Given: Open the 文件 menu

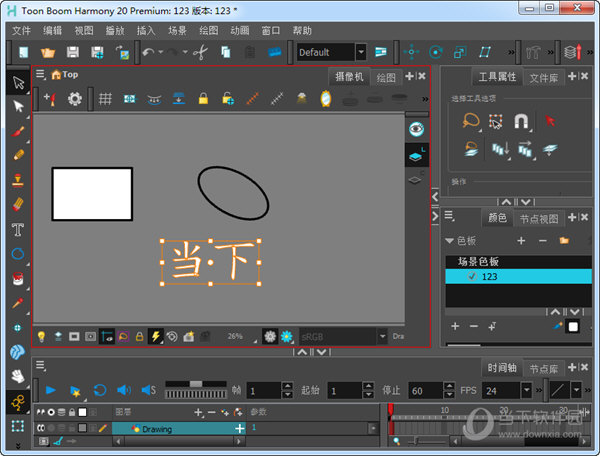Looking at the screenshot, I should [21, 31].
